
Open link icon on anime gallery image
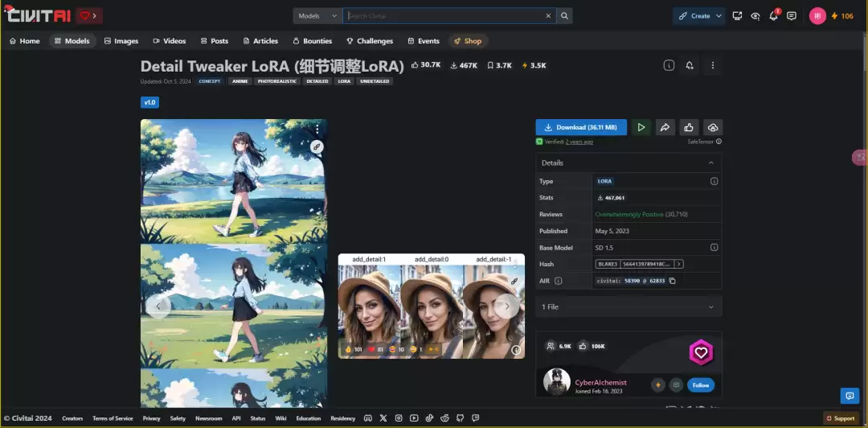click(x=316, y=146)
